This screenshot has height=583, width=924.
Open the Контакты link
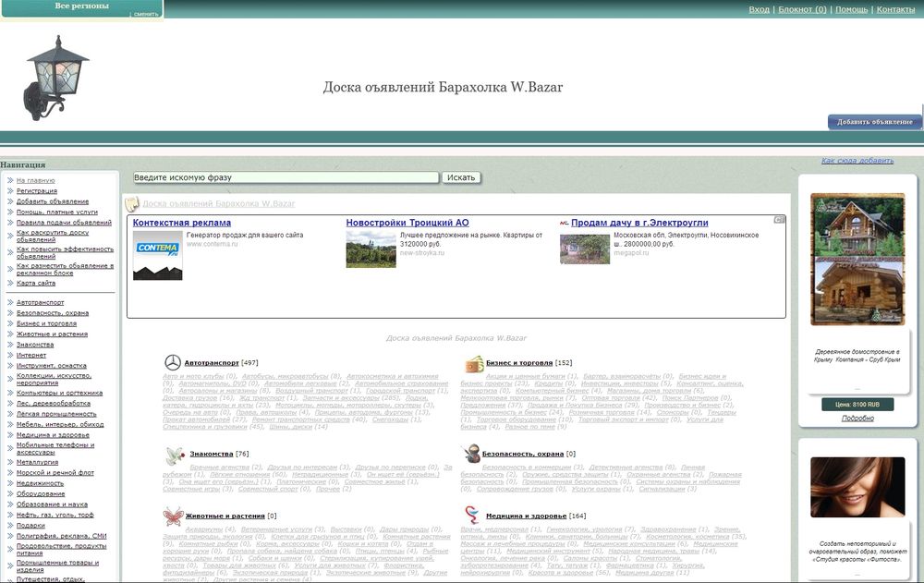click(x=895, y=9)
